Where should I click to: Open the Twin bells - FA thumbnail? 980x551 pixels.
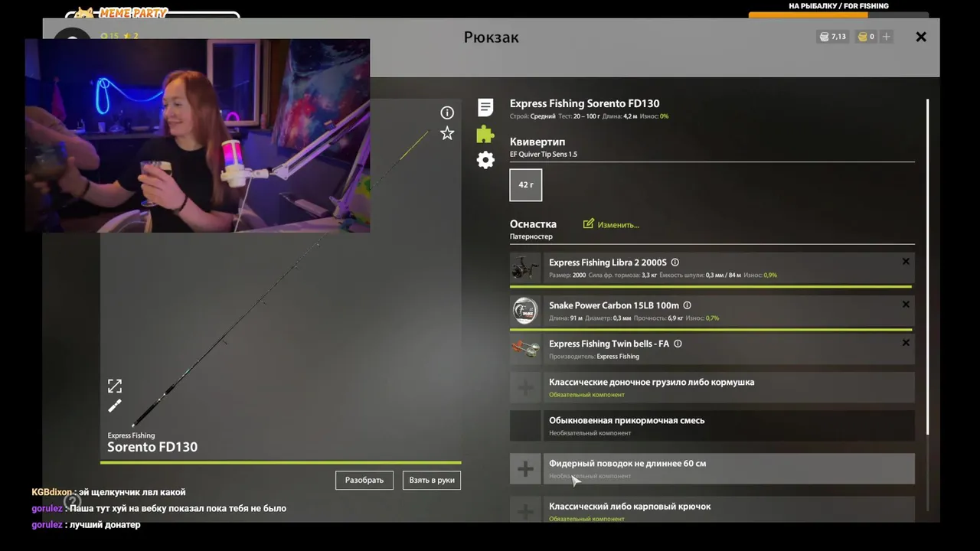coord(525,349)
